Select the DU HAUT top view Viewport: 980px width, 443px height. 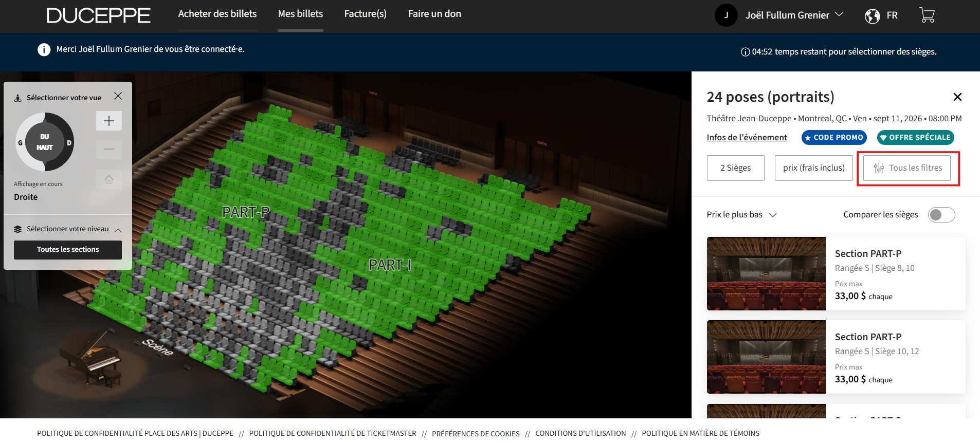tap(45, 142)
